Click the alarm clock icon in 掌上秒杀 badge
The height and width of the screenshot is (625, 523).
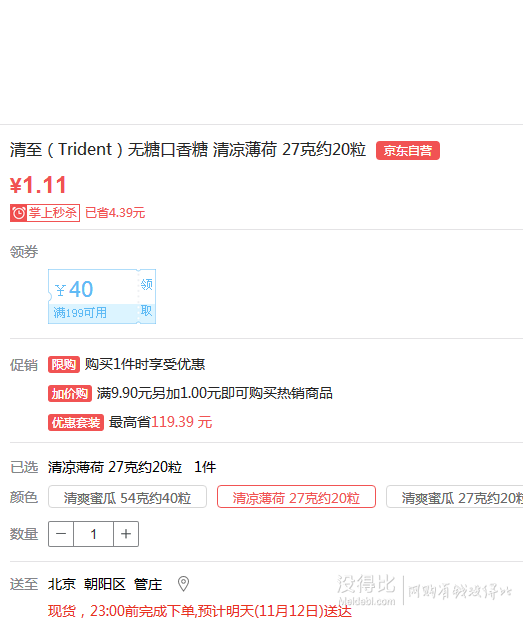pyautogui.click(x=18, y=213)
